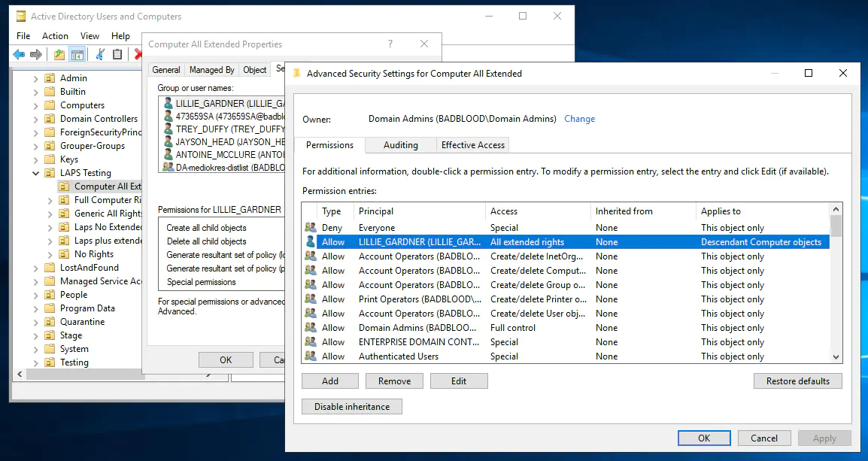Switch to the Effective Access tab
868x461 pixels.
pyautogui.click(x=473, y=145)
